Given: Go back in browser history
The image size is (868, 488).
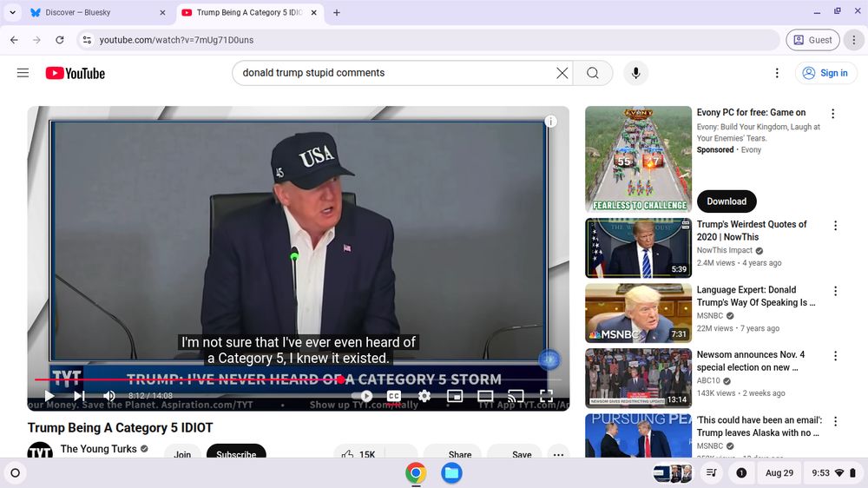Looking at the screenshot, I should 15,40.
